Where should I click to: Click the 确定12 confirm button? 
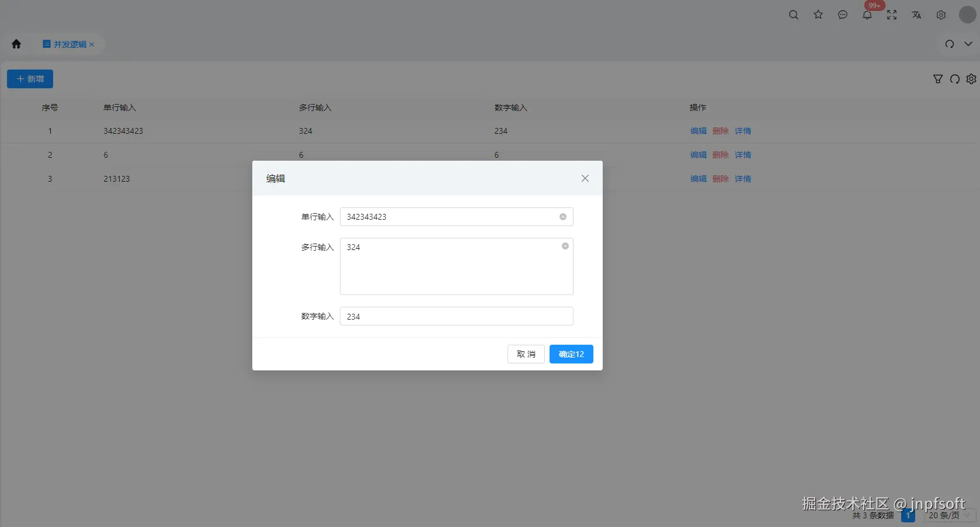(x=571, y=354)
